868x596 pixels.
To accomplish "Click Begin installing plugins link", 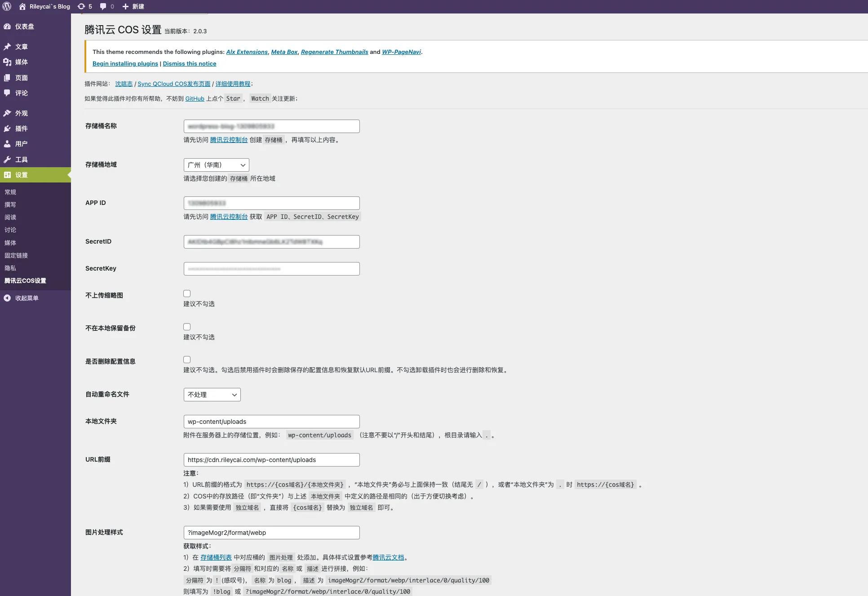I will pyautogui.click(x=125, y=63).
